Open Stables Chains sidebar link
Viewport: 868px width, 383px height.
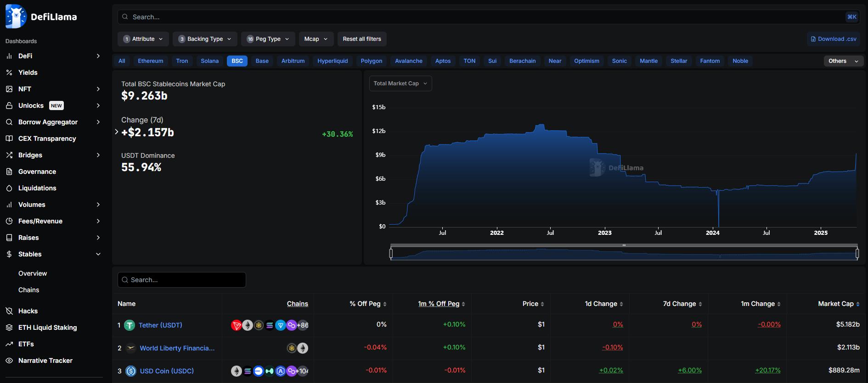pos(28,290)
